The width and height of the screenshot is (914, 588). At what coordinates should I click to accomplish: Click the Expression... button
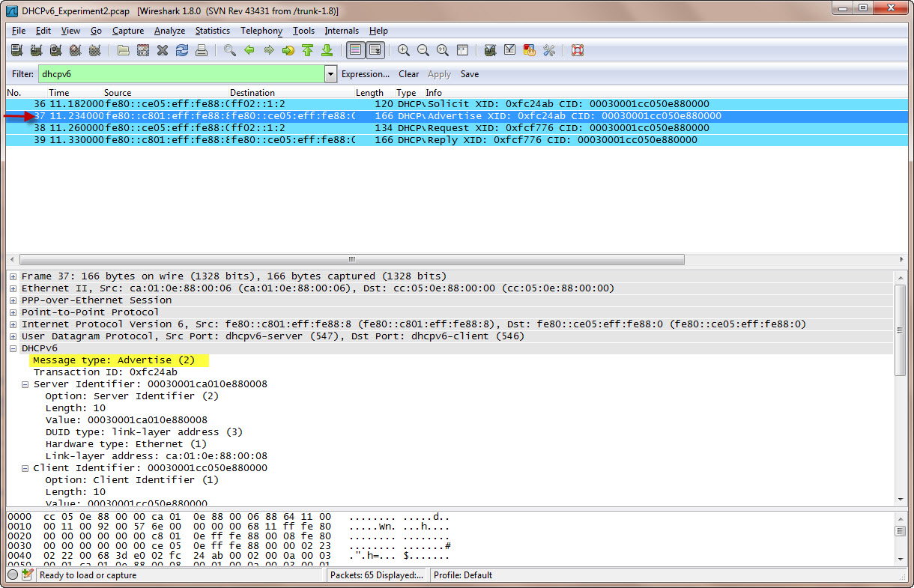coord(365,74)
